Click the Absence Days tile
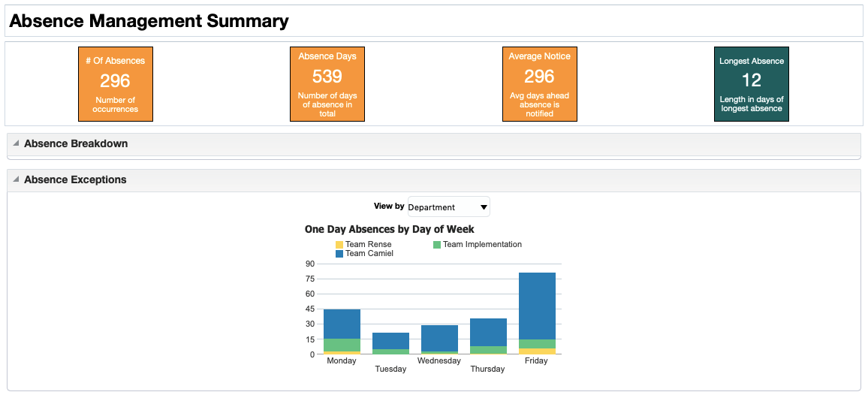The image size is (868, 395). point(327,83)
